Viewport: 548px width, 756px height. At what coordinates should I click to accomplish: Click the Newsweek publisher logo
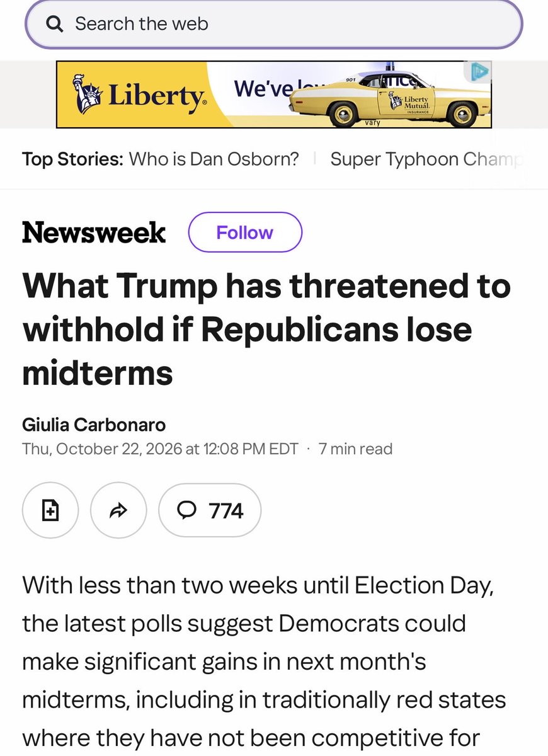[x=94, y=232]
